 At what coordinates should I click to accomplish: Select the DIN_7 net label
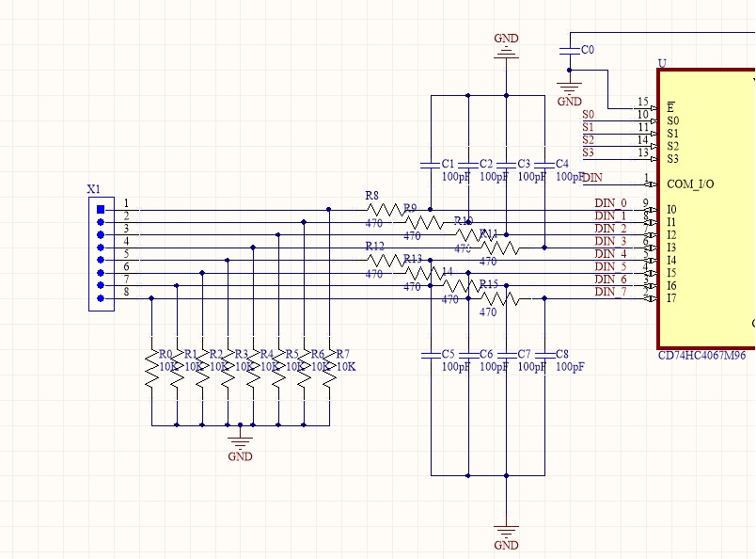pyautogui.click(x=610, y=292)
